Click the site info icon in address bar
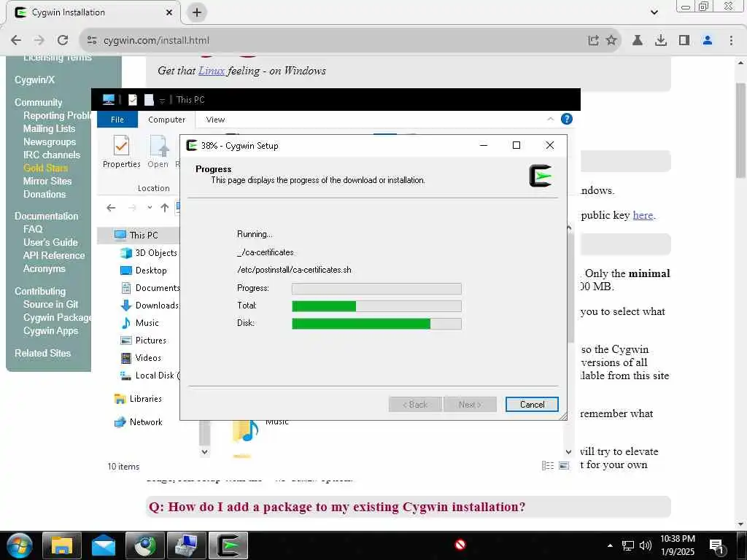This screenshot has width=747, height=560. (x=92, y=41)
